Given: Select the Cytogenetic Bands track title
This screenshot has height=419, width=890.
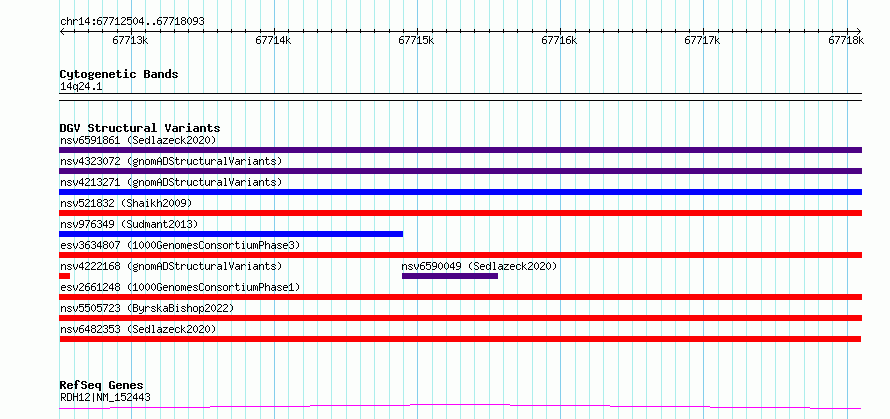Looking at the screenshot, I should tap(119, 74).
